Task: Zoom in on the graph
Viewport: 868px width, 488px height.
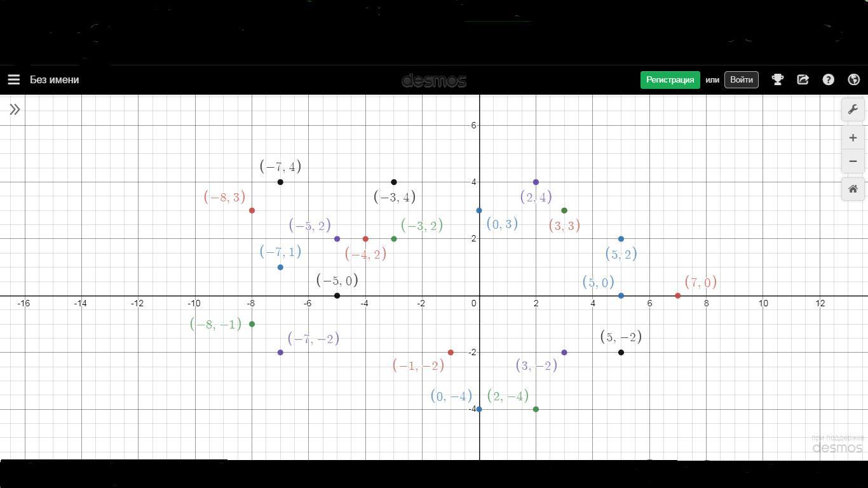Action: (x=853, y=138)
